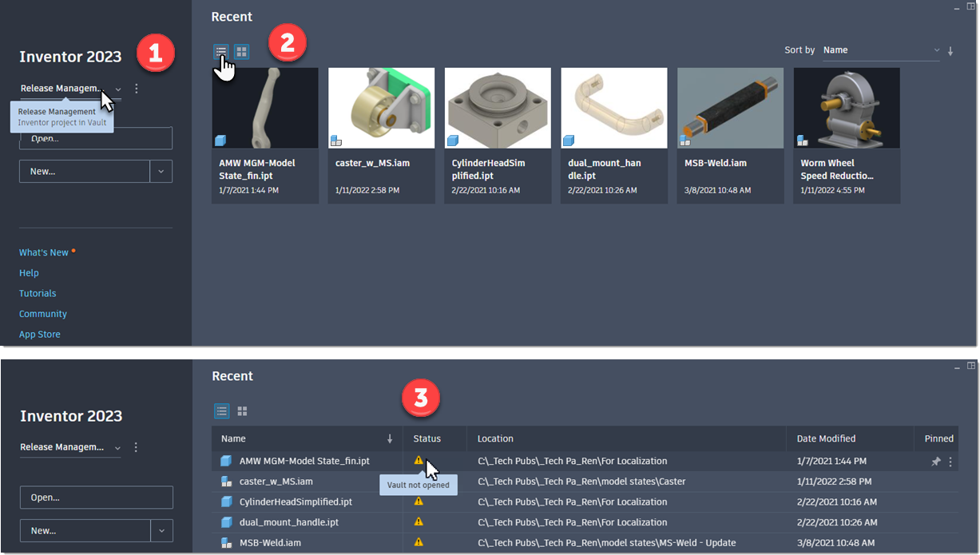
Task: Click grid view icon above the Status column
Action: pos(242,411)
